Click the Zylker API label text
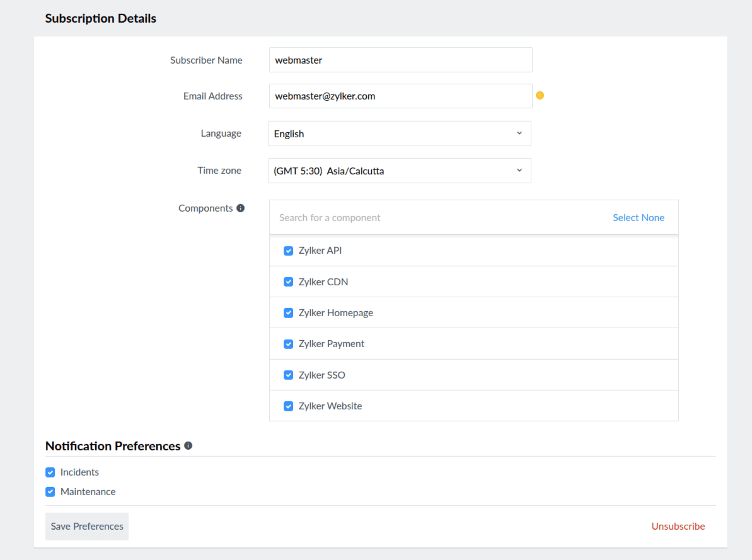 320,250
